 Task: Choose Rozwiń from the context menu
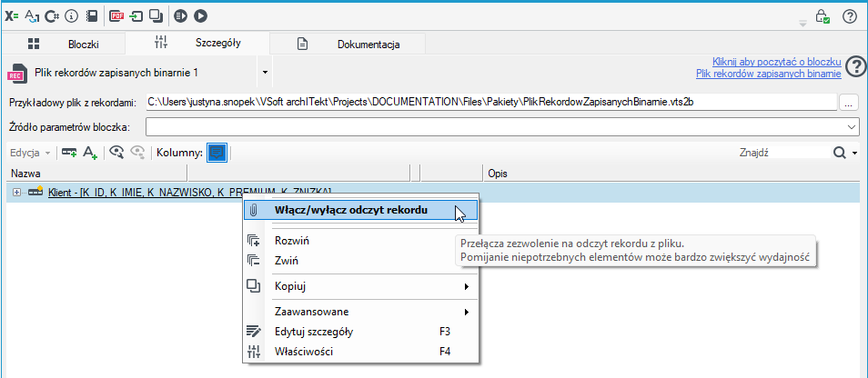coord(360,241)
